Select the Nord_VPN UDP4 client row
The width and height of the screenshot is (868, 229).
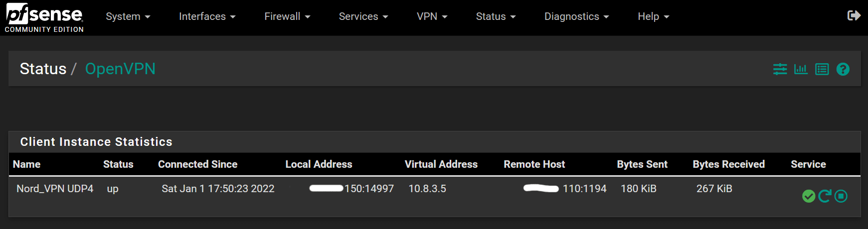coord(55,189)
